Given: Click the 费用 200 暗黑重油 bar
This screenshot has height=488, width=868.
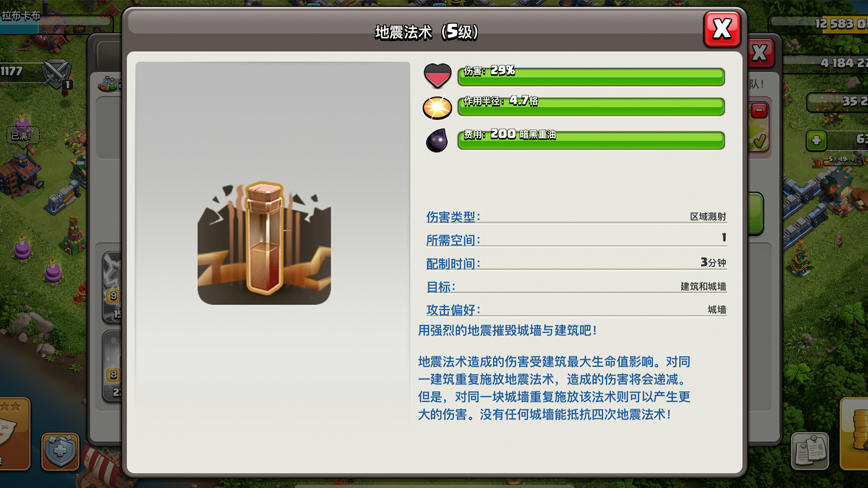Looking at the screenshot, I should coord(591,140).
